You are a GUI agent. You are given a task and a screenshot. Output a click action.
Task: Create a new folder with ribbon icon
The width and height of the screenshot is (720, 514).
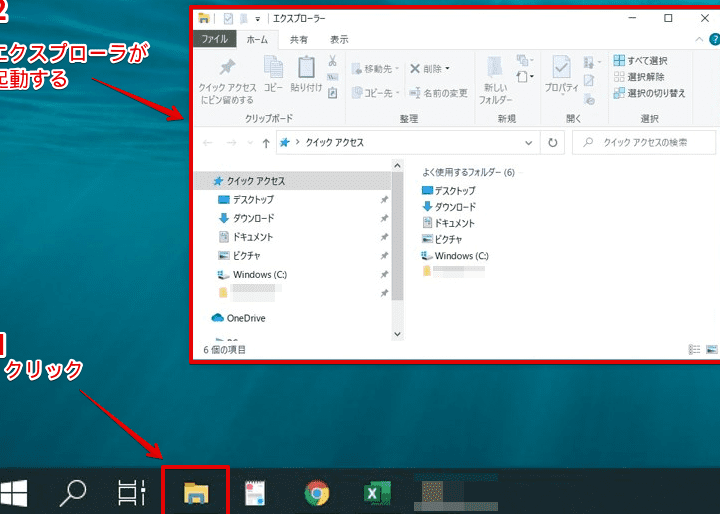click(x=494, y=78)
